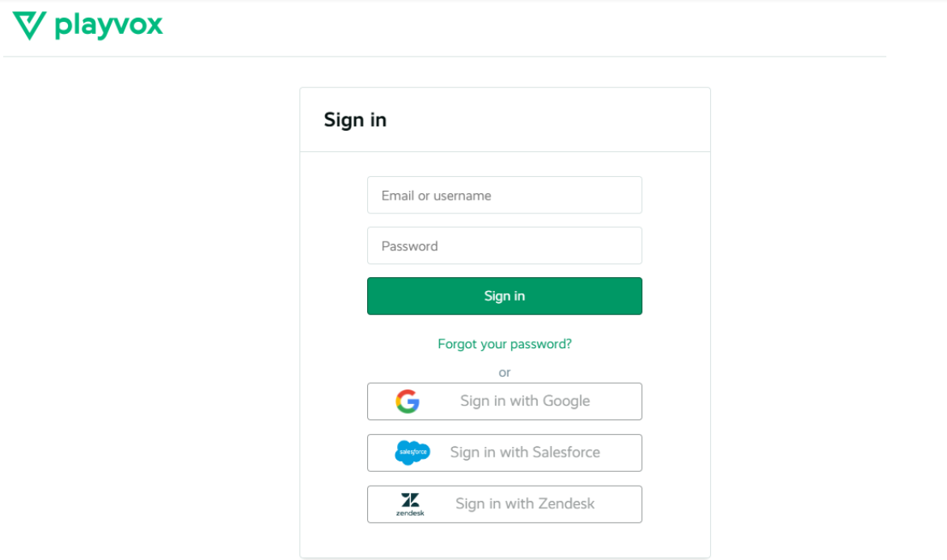This screenshot has width=947, height=560.
Task: Choose Sign in with Google
Action: (x=505, y=402)
